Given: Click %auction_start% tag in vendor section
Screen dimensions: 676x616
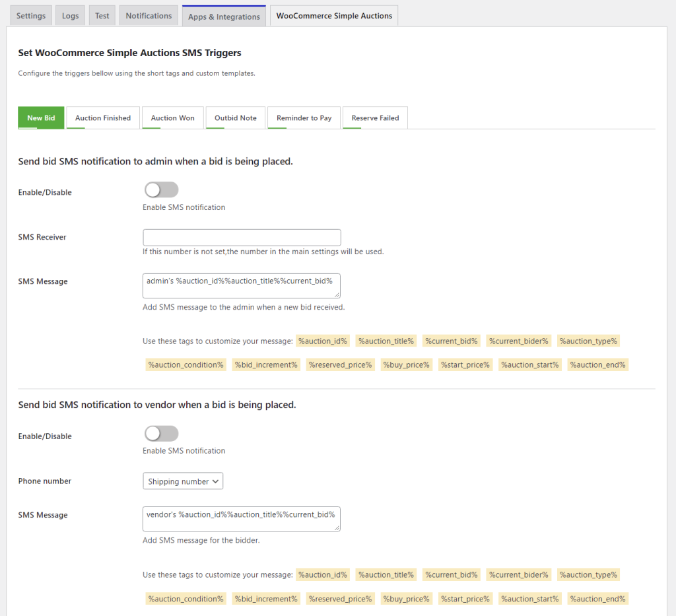Looking at the screenshot, I should click(x=530, y=599).
